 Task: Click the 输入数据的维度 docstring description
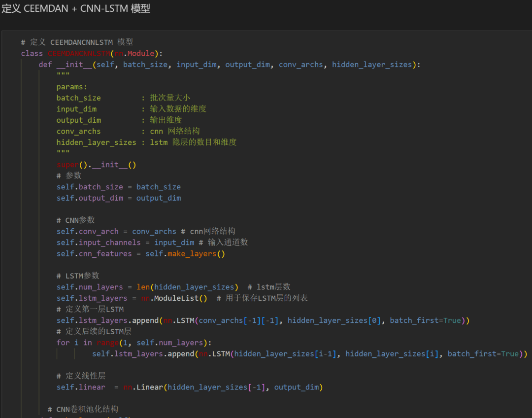tap(178, 109)
